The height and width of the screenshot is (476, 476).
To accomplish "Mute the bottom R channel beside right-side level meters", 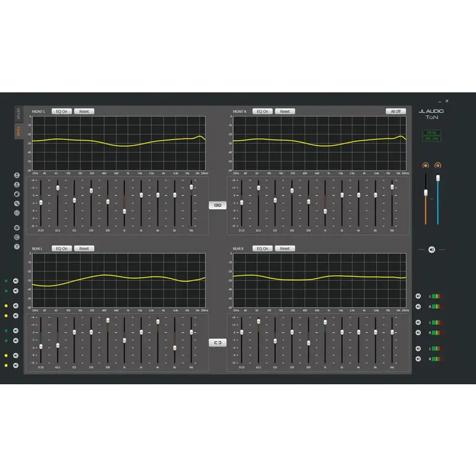I will [x=418, y=359].
